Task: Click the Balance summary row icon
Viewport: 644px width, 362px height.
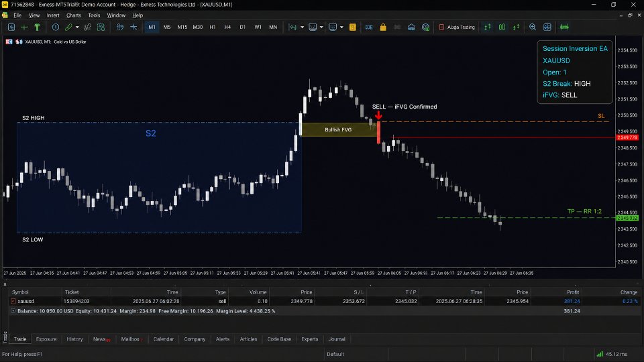Action: 13,311
